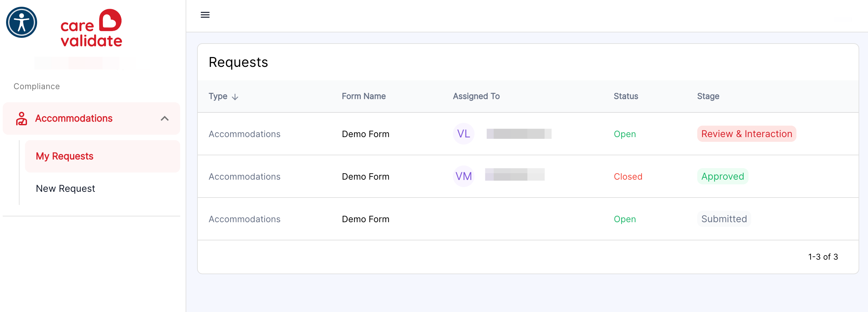Click the Stage column header
The height and width of the screenshot is (312, 868).
click(x=708, y=96)
